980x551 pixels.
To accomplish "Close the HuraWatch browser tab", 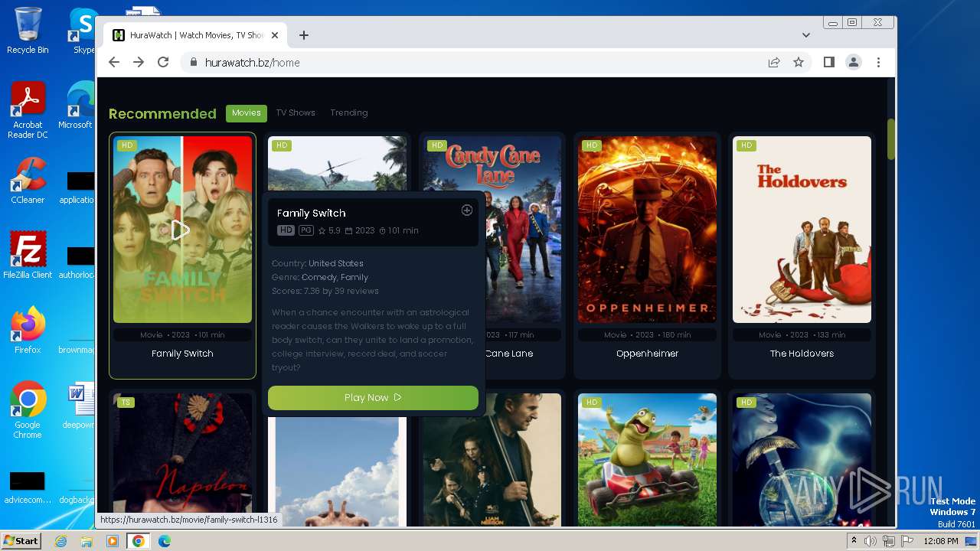I will [276, 35].
